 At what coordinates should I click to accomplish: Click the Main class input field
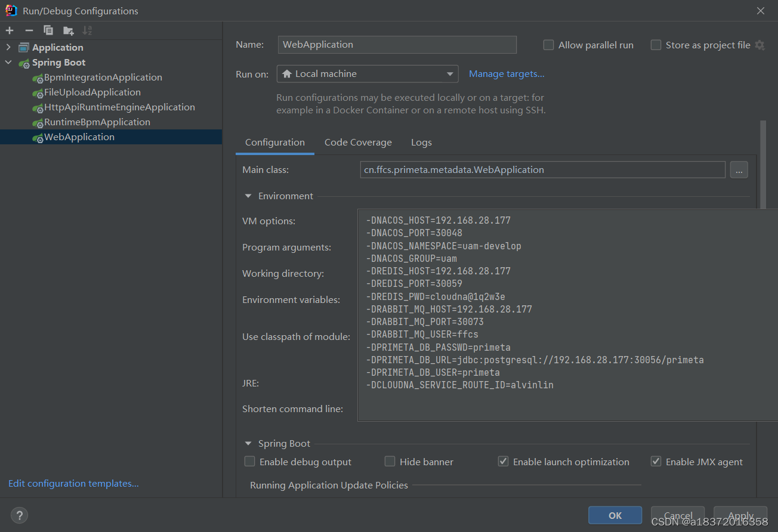coord(542,170)
